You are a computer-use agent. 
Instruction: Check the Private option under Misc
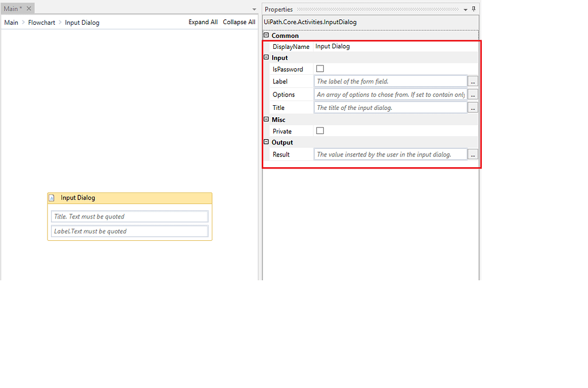[320, 130]
